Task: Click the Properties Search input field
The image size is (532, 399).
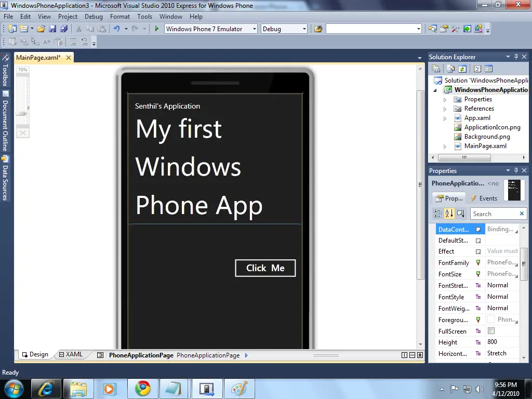Action: click(495, 214)
